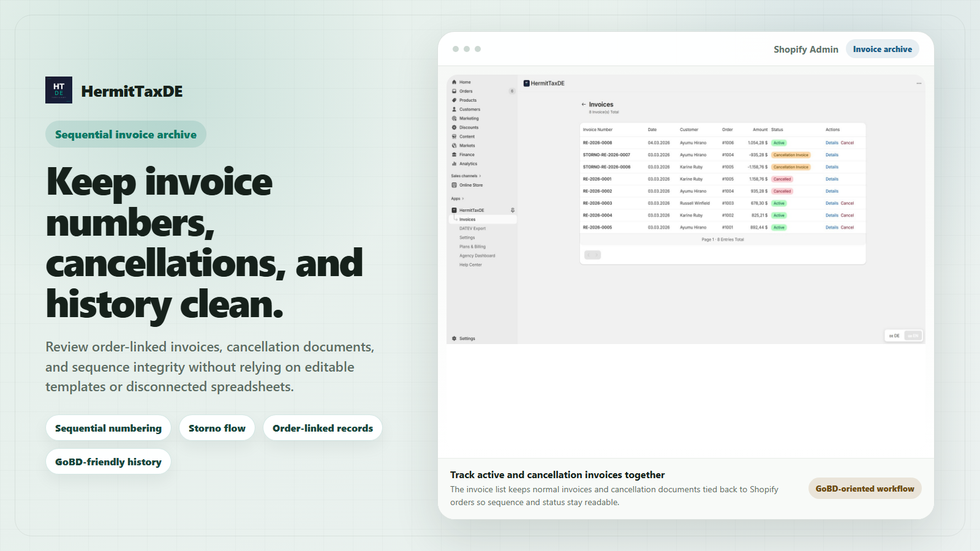Click the Cancelled badge on RE-2026-0001
This screenshot has height=551, width=980.
(x=782, y=179)
